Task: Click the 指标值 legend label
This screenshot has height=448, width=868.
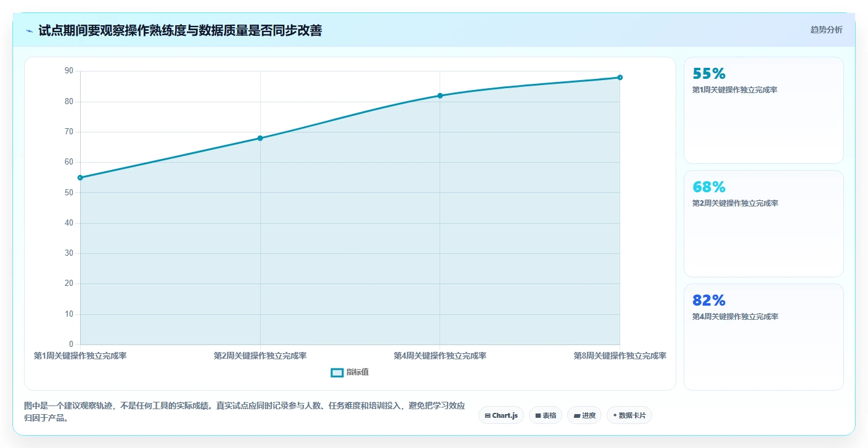Action: click(358, 372)
